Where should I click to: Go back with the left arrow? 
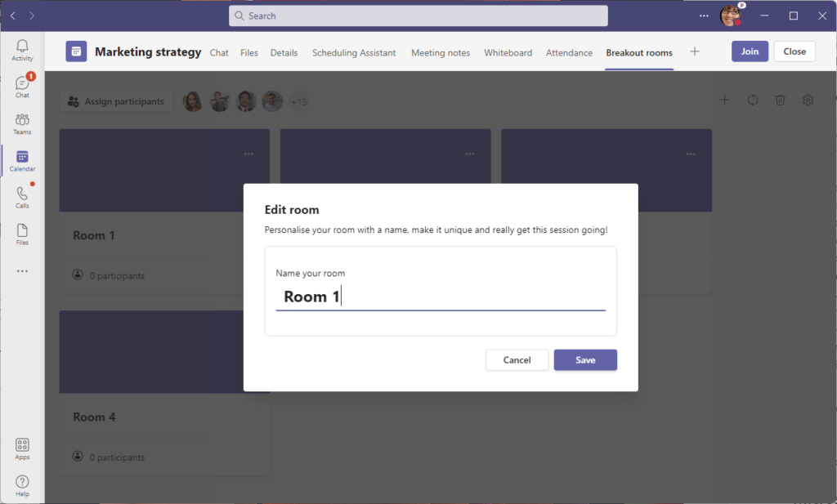(13, 16)
